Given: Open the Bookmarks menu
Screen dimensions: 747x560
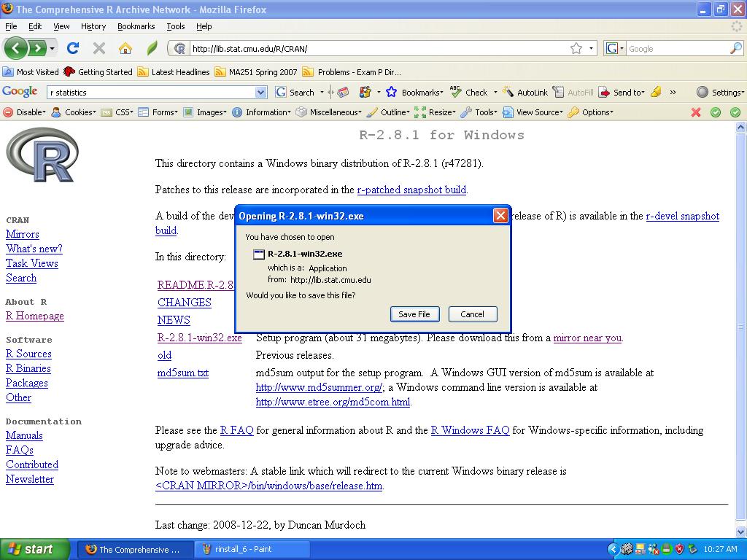Looking at the screenshot, I should [136, 26].
